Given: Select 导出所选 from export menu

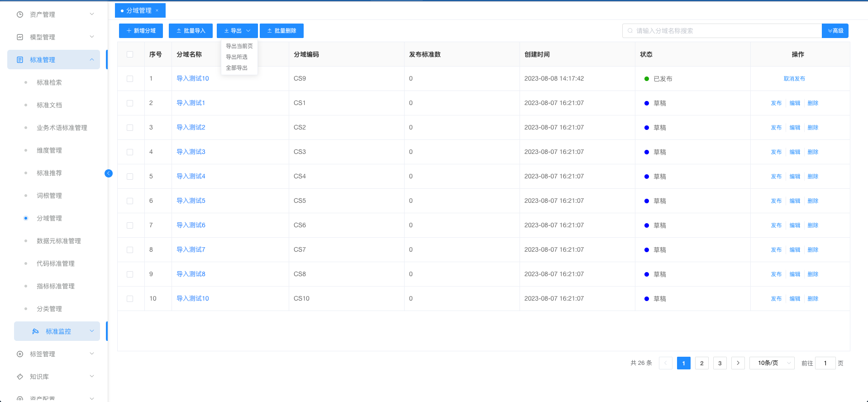Looking at the screenshot, I should (236, 57).
